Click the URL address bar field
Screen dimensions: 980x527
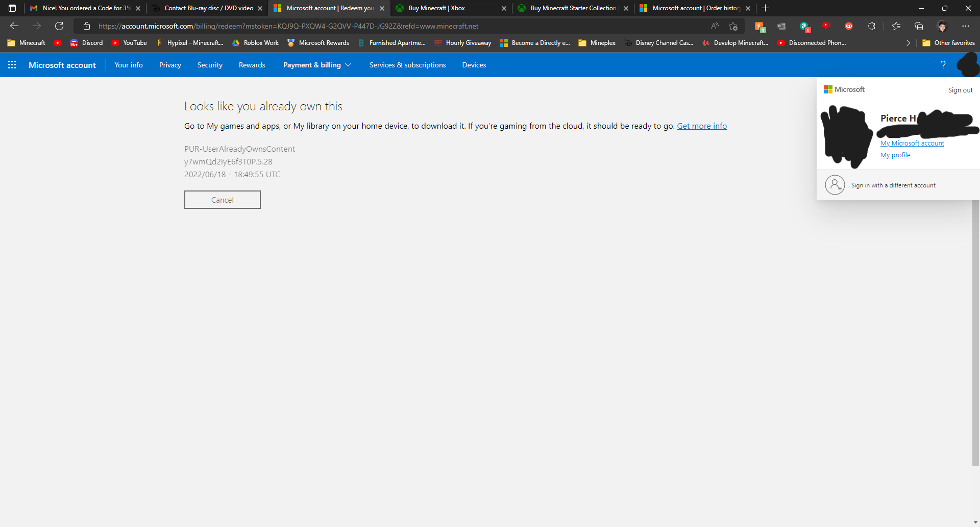(398, 26)
